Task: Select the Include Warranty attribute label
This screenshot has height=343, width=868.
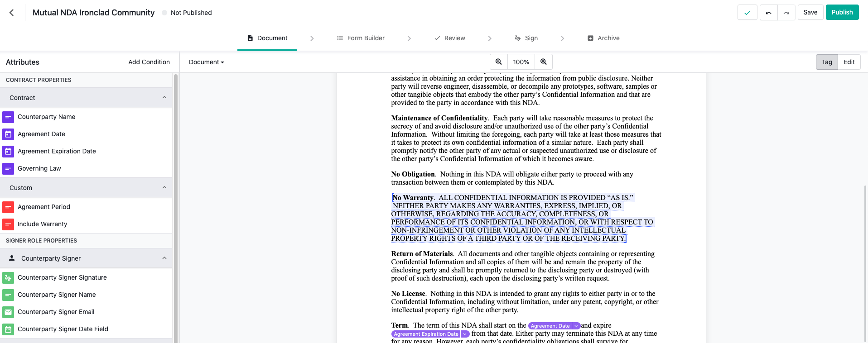Action: click(43, 224)
